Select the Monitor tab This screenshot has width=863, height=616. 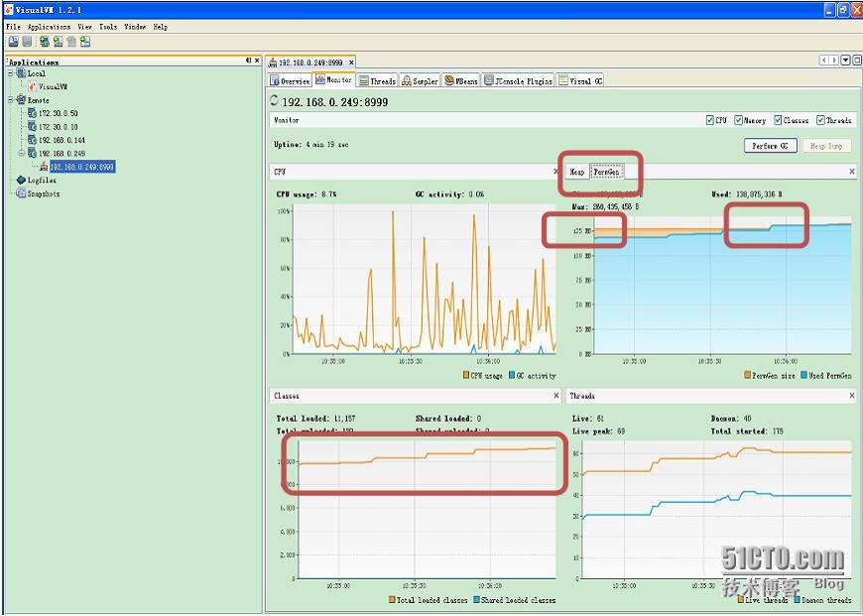(x=334, y=79)
